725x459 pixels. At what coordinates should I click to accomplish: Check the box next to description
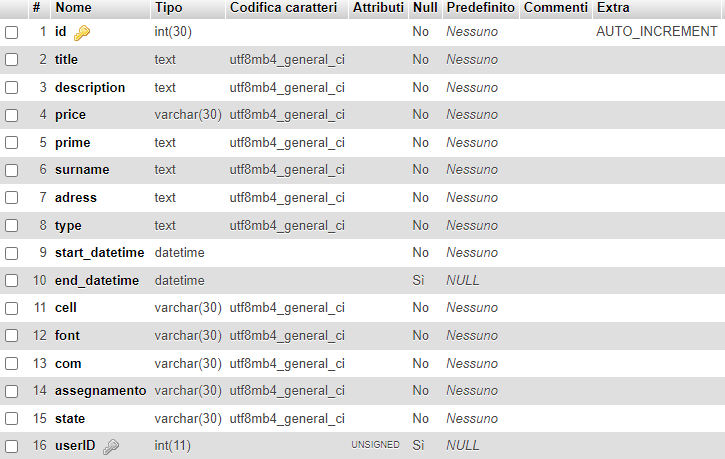[x=12, y=88]
